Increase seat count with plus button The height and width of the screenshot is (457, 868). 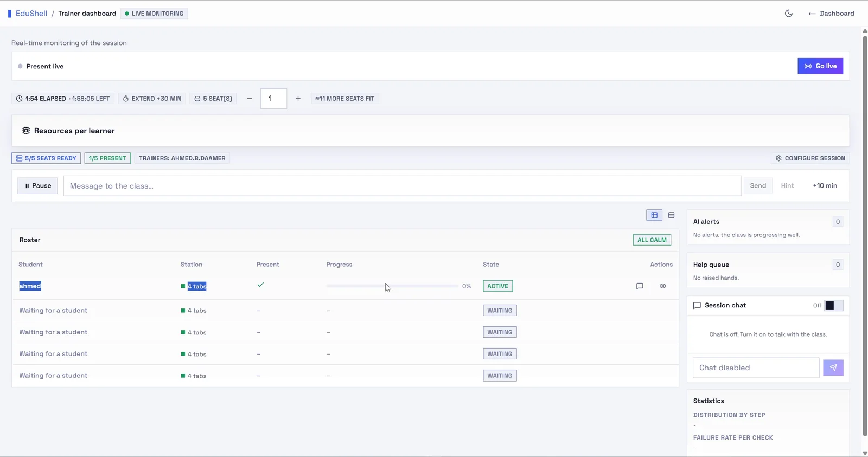coord(298,99)
